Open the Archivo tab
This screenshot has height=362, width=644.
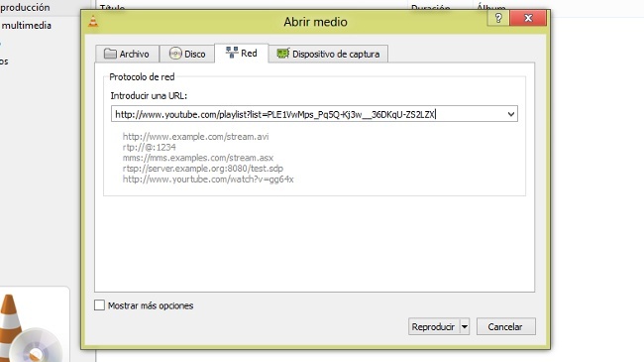coord(128,54)
